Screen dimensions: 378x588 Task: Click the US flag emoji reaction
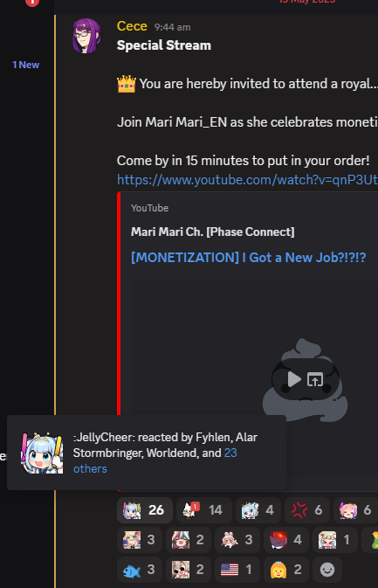tap(237, 570)
